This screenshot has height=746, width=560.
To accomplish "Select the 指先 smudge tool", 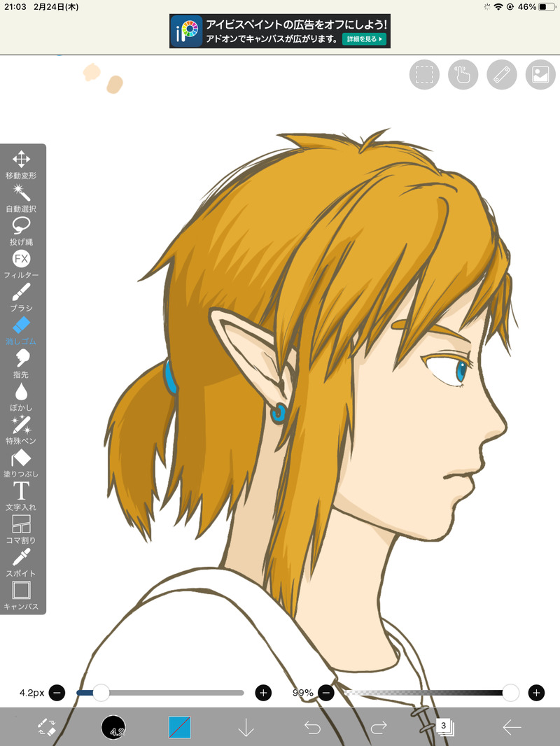I will tap(21, 363).
